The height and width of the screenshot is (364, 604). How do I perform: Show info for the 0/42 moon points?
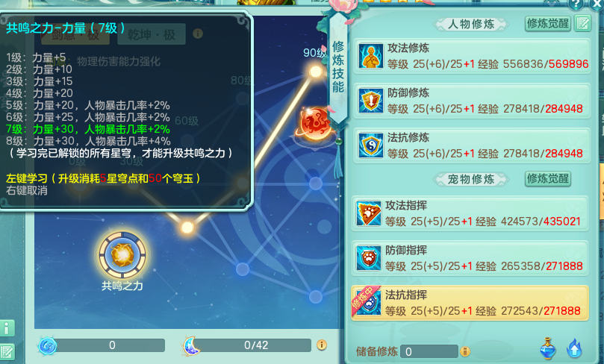point(322,345)
